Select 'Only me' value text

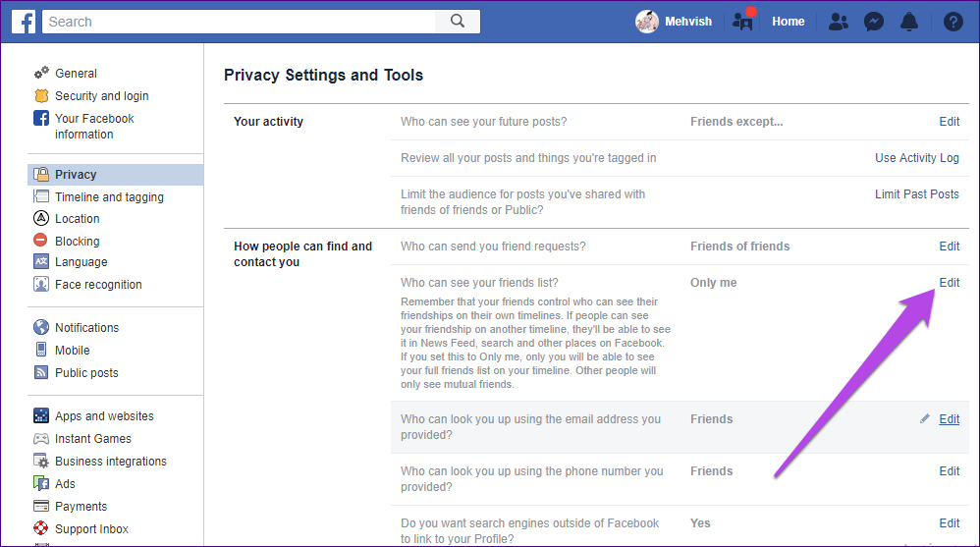(x=713, y=283)
